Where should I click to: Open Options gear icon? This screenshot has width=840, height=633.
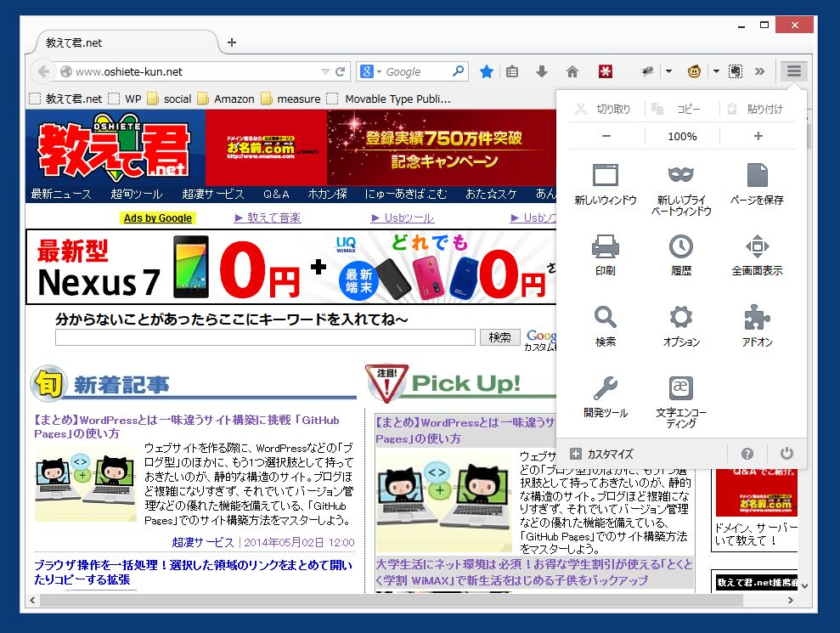click(x=681, y=326)
